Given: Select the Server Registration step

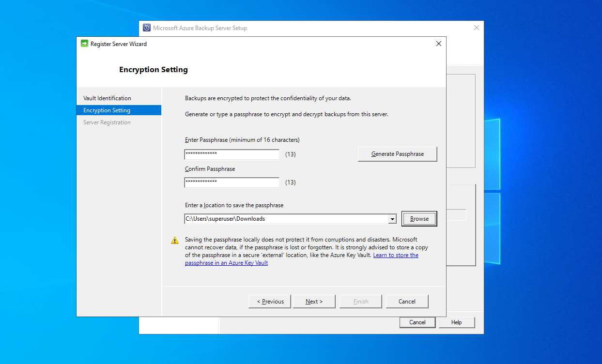Looking at the screenshot, I should [x=107, y=122].
